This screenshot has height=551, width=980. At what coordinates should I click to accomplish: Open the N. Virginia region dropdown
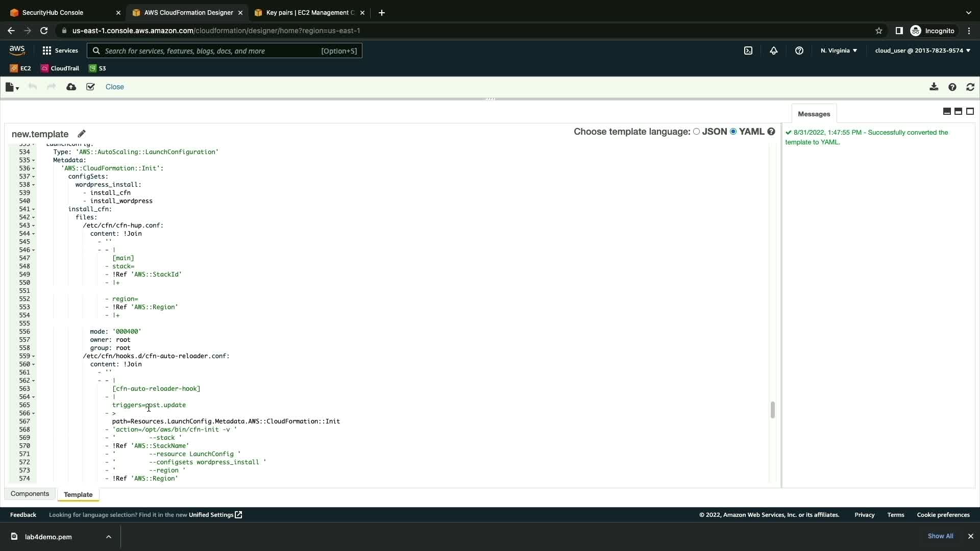(x=839, y=51)
